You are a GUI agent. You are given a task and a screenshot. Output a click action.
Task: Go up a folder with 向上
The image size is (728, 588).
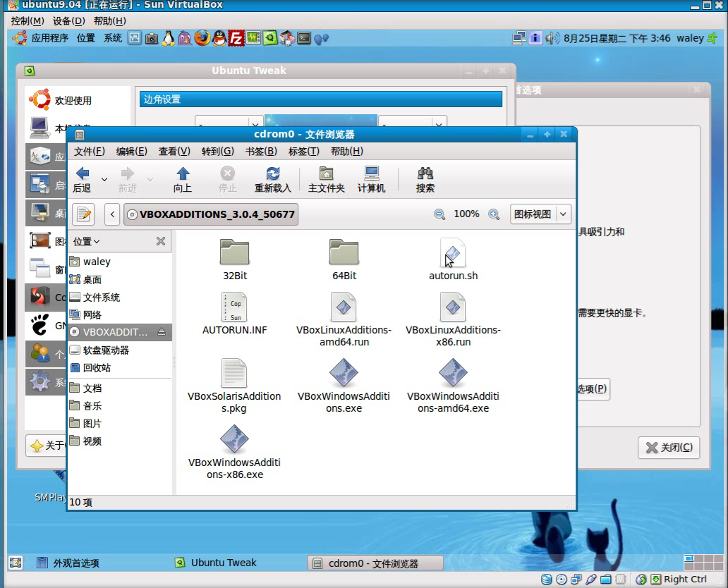(x=183, y=180)
